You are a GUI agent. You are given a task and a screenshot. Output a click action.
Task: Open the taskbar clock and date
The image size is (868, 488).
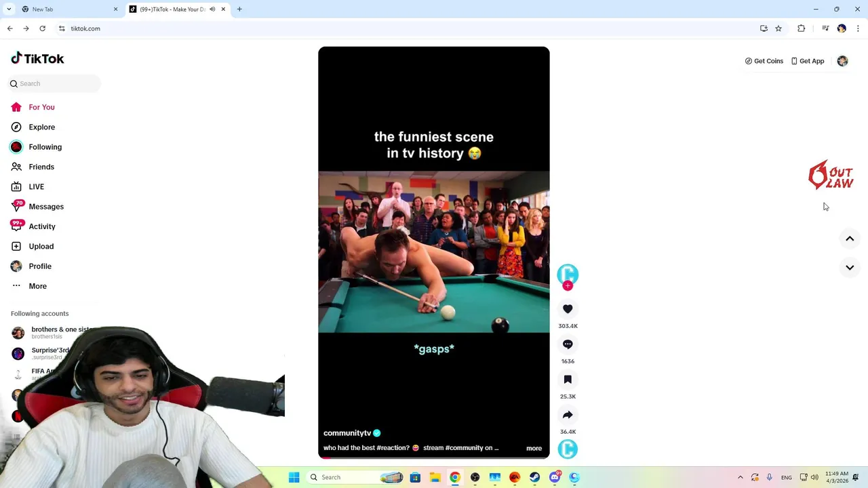837,477
